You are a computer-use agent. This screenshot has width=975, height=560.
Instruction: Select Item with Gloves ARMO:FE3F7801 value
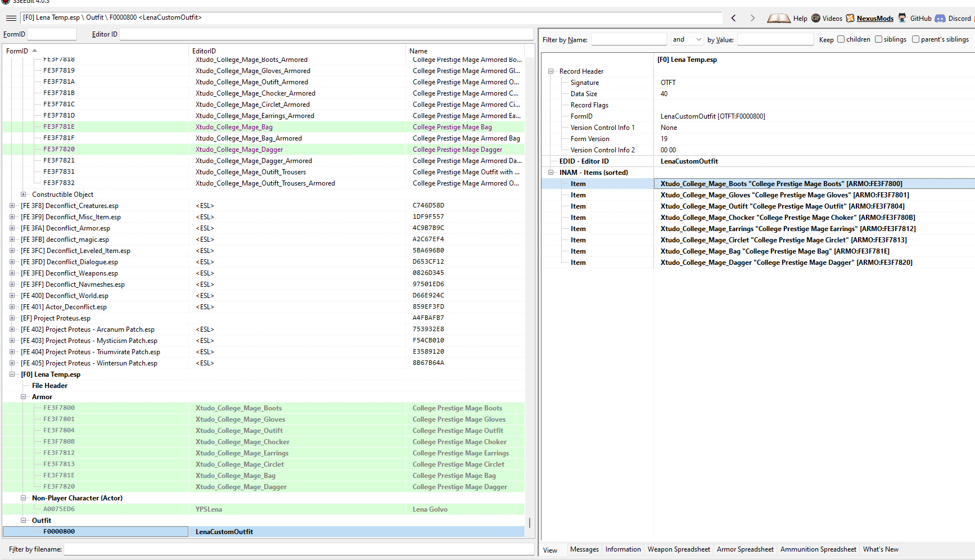784,195
